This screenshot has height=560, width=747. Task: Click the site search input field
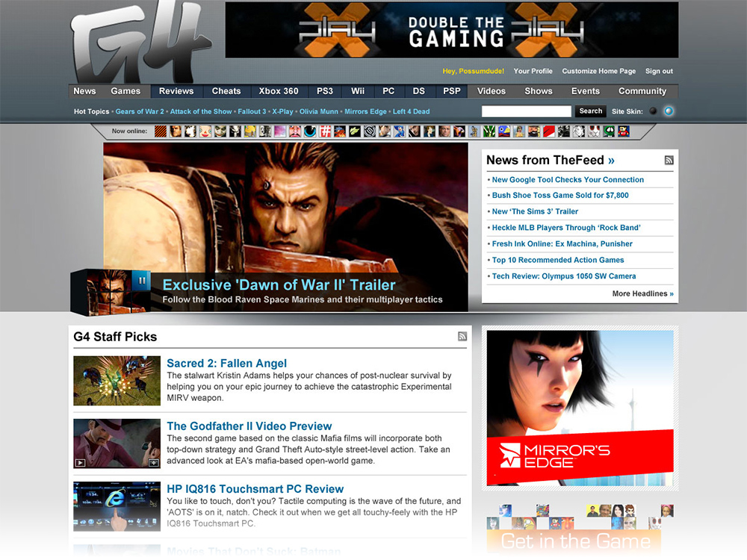click(x=527, y=111)
